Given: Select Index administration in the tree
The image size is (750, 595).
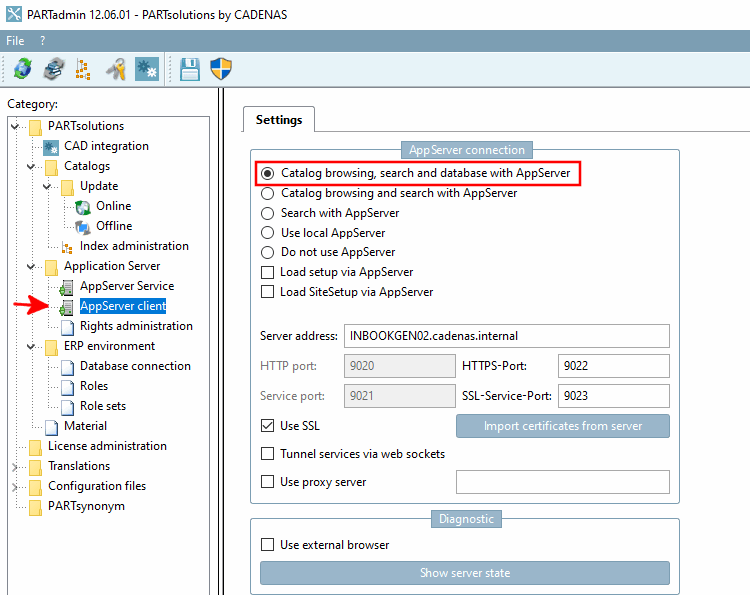Looking at the screenshot, I should click(x=134, y=246).
